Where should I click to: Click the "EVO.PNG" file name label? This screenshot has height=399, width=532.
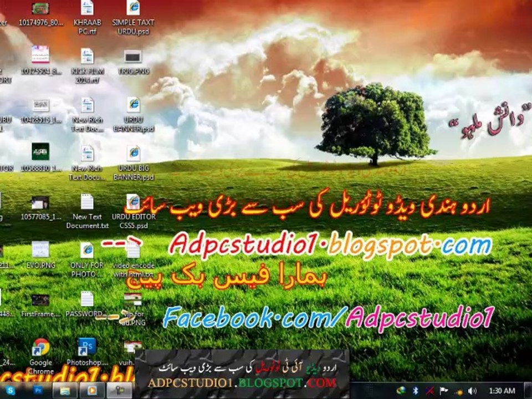coord(40,265)
